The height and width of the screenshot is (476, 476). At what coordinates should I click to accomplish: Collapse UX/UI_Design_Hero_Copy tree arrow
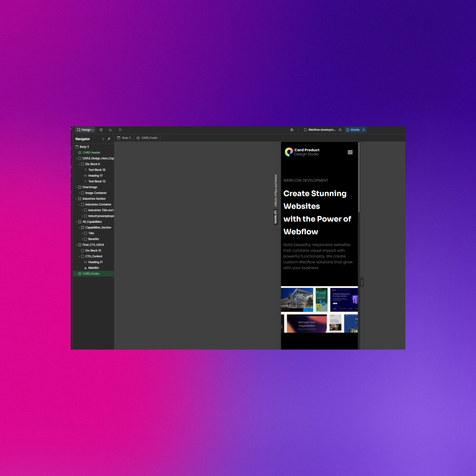[76, 158]
